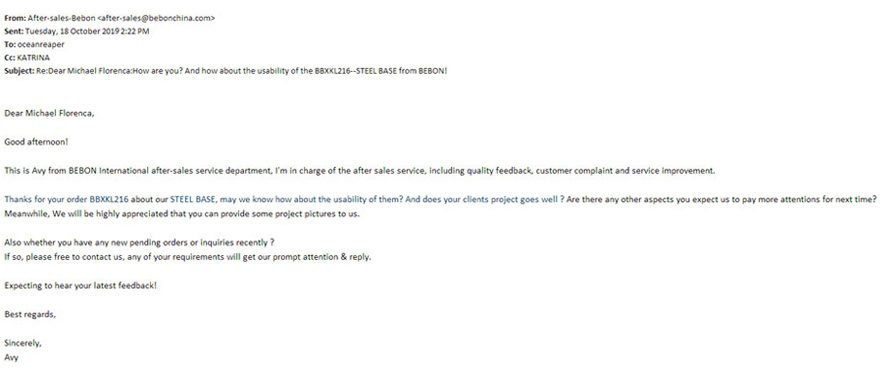Screen dimensions: 880x387
Task: Click the blue BBXKL216 order number
Action: coord(109,199)
